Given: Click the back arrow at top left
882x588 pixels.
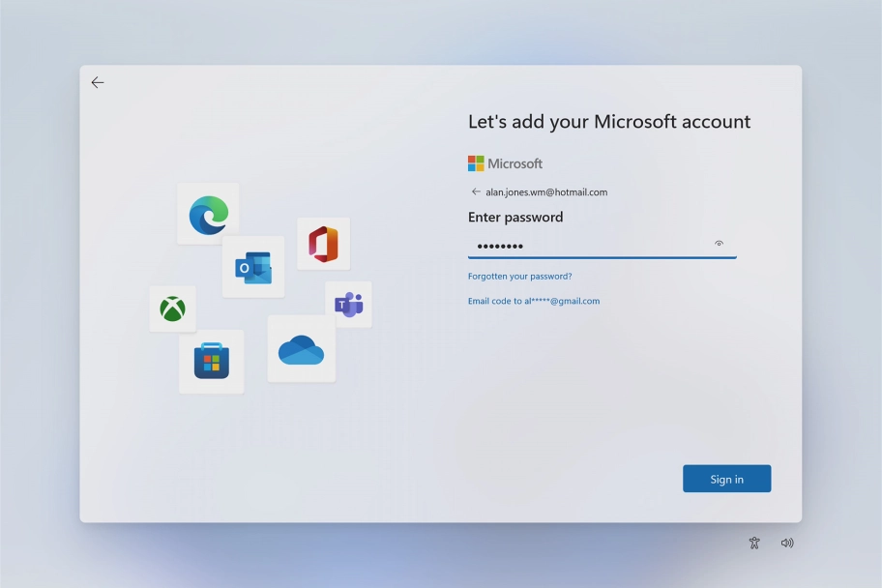Looking at the screenshot, I should pos(97,82).
